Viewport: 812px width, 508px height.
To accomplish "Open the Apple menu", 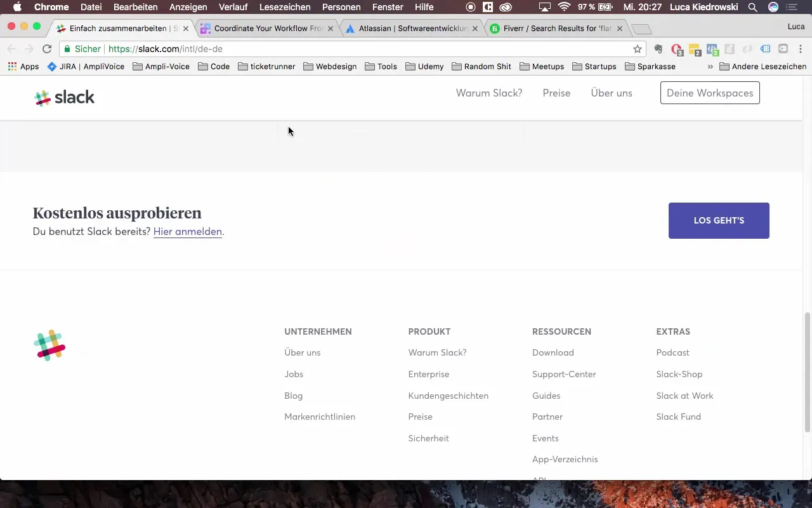I will (x=17, y=7).
